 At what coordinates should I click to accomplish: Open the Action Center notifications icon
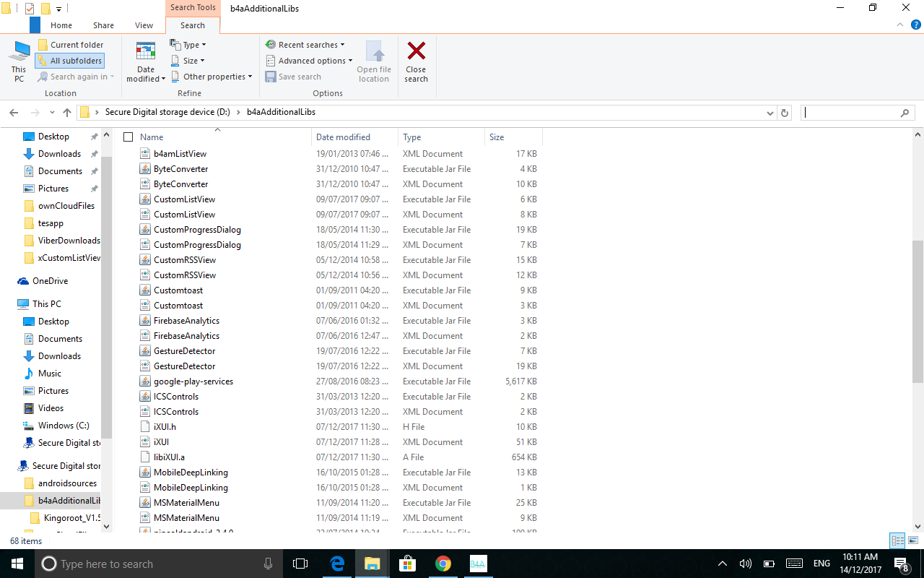pyautogui.click(x=901, y=564)
